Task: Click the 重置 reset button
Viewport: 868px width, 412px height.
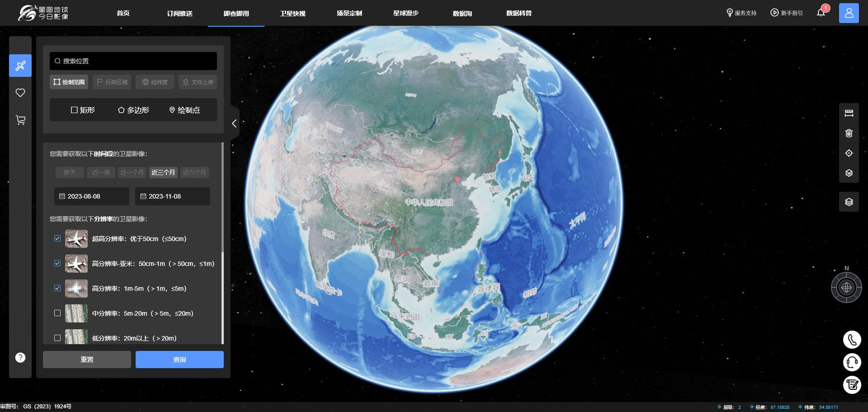Action: click(87, 359)
